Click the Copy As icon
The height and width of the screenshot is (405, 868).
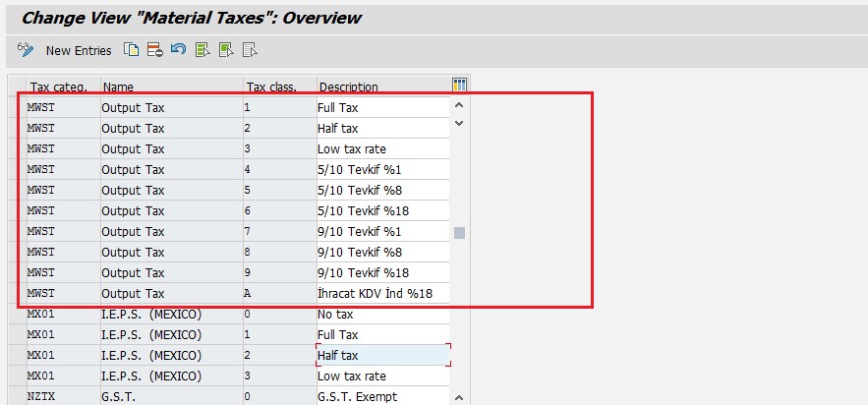tap(131, 49)
